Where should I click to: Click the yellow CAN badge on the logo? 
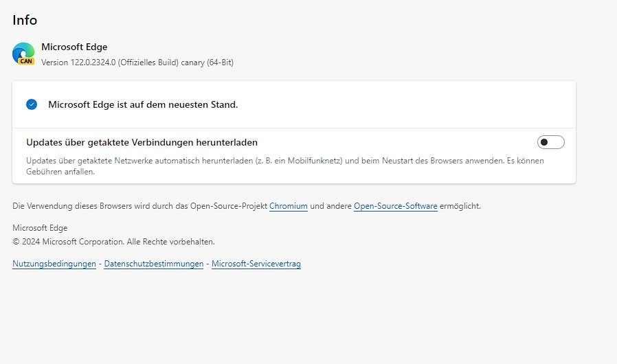pos(26,61)
